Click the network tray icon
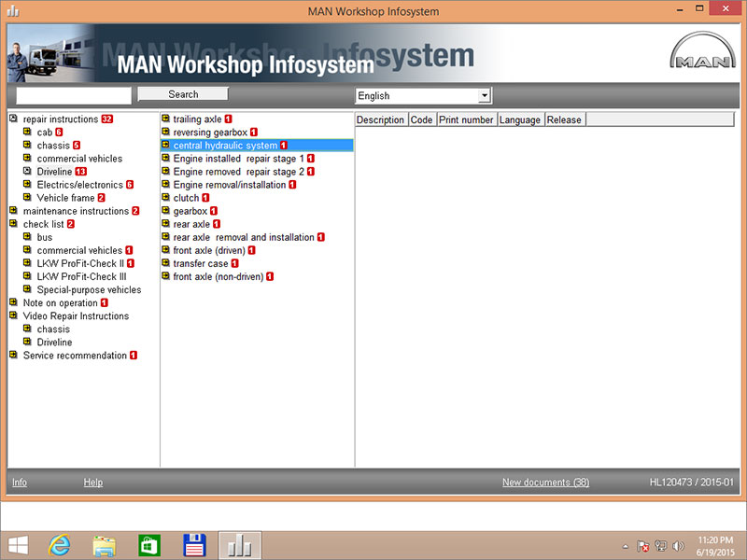The image size is (747, 560). [x=661, y=546]
